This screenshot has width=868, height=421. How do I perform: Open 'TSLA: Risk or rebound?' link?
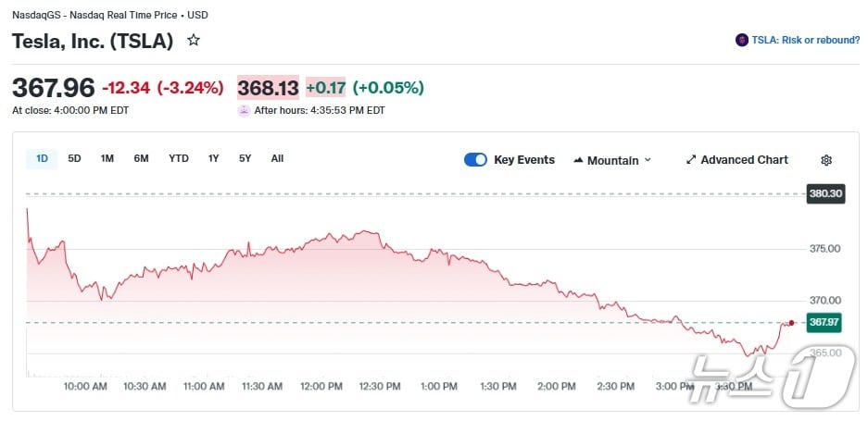(805, 40)
